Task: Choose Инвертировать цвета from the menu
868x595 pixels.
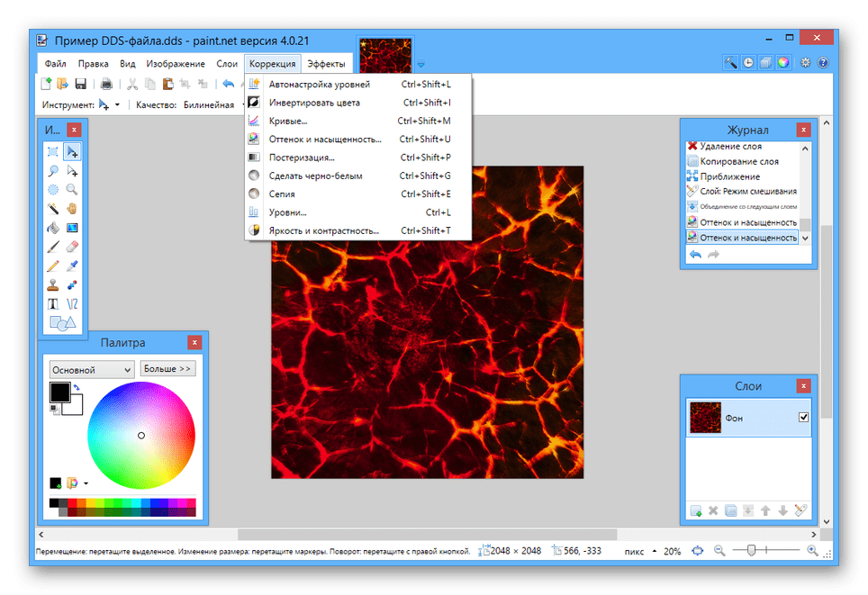Action: coord(314,103)
